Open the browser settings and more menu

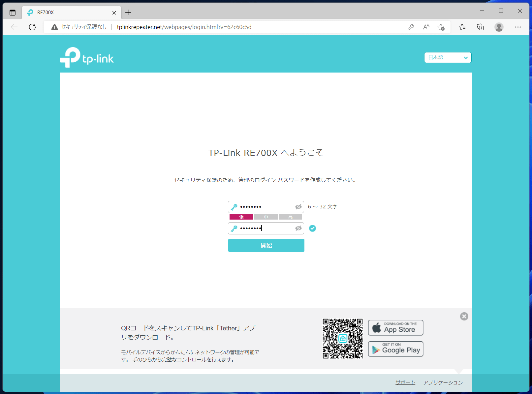tap(518, 27)
